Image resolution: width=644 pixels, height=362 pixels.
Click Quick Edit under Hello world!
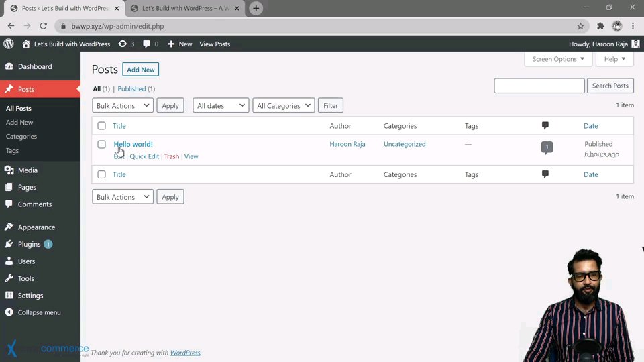pyautogui.click(x=144, y=156)
